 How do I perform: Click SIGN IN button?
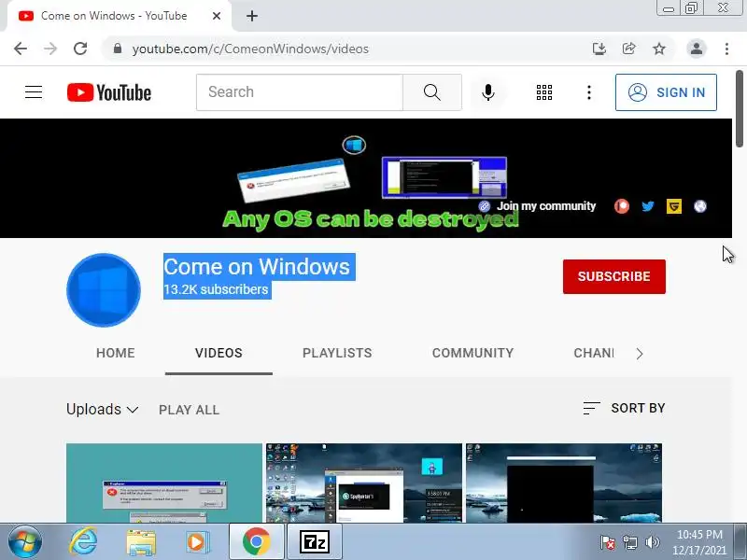tap(666, 92)
